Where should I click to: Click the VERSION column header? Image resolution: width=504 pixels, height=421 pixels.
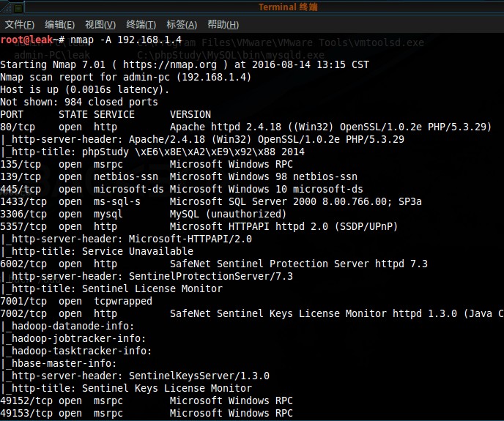(x=190, y=114)
